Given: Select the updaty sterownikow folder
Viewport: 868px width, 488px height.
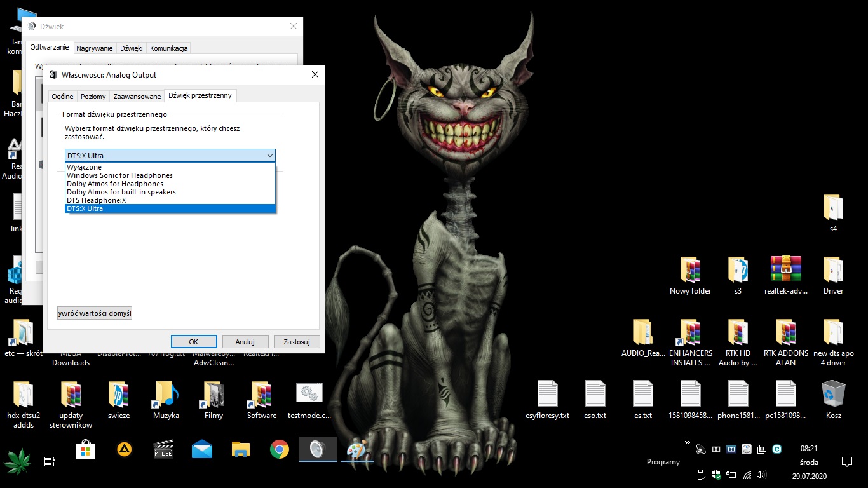Looking at the screenshot, I should pos(71,404).
